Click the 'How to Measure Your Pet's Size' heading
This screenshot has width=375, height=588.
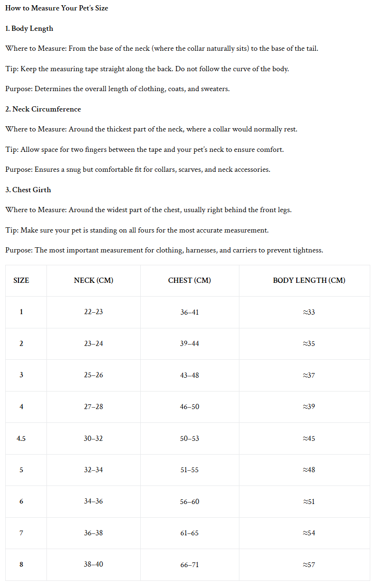pos(56,8)
